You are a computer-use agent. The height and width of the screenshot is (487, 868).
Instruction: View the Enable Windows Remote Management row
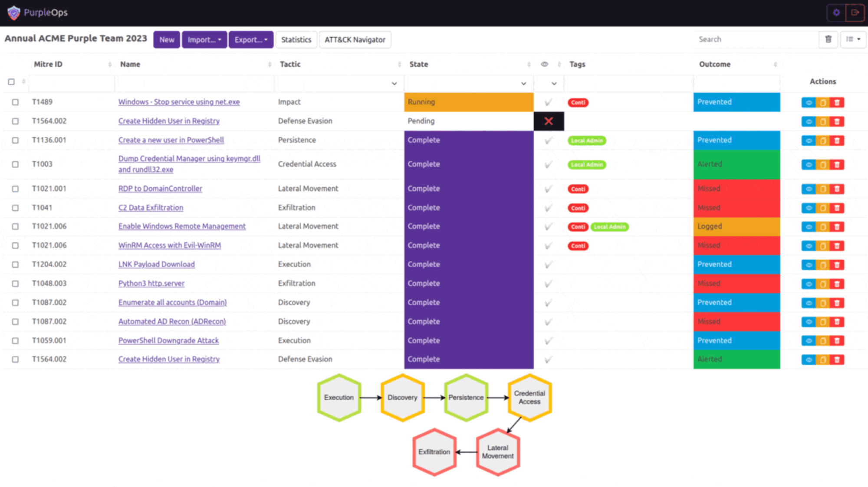pos(809,227)
